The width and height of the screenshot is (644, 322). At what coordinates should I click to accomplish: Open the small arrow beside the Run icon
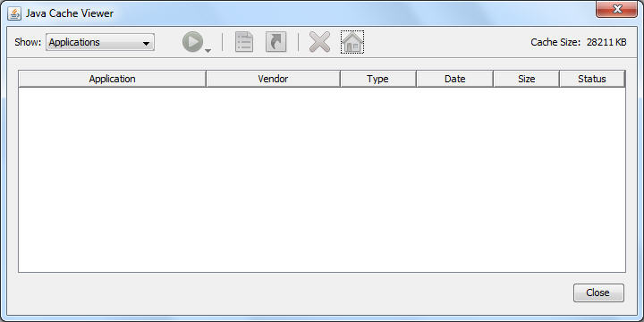point(208,51)
